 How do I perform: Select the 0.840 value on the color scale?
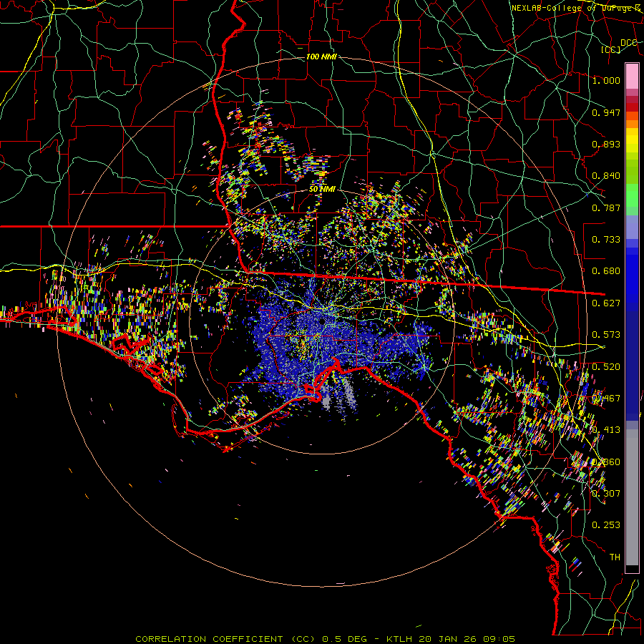[x=606, y=176]
